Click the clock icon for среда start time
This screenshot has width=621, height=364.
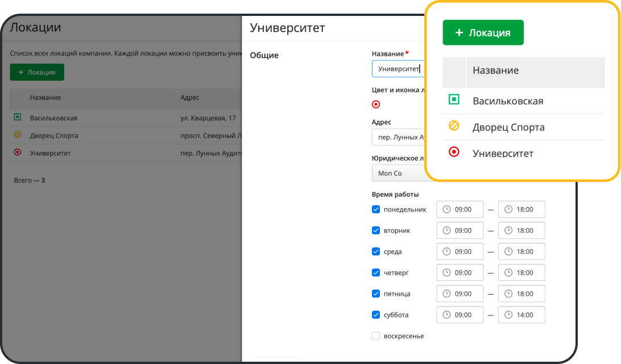[446, 251]
